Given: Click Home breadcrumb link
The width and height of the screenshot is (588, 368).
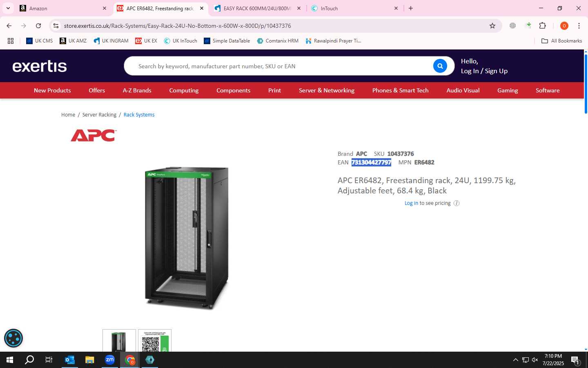Looking at the screenshot, I should [x=68, y=115].
